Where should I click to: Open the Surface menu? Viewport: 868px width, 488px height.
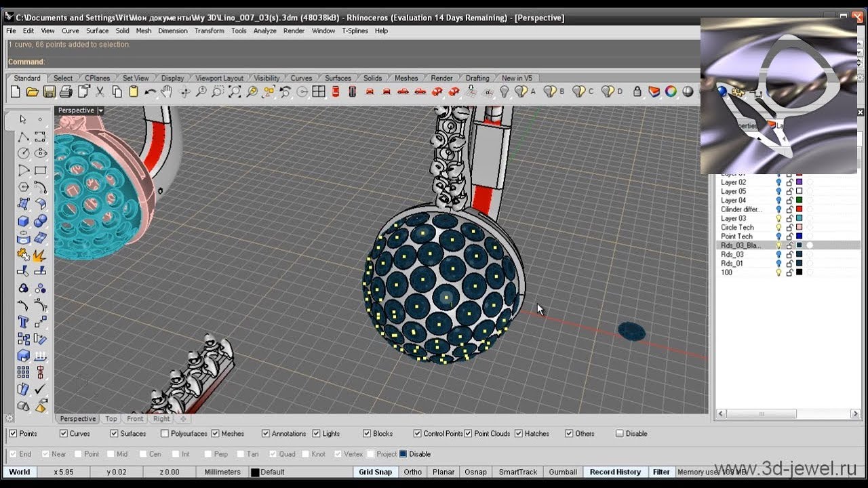point(97,30)
